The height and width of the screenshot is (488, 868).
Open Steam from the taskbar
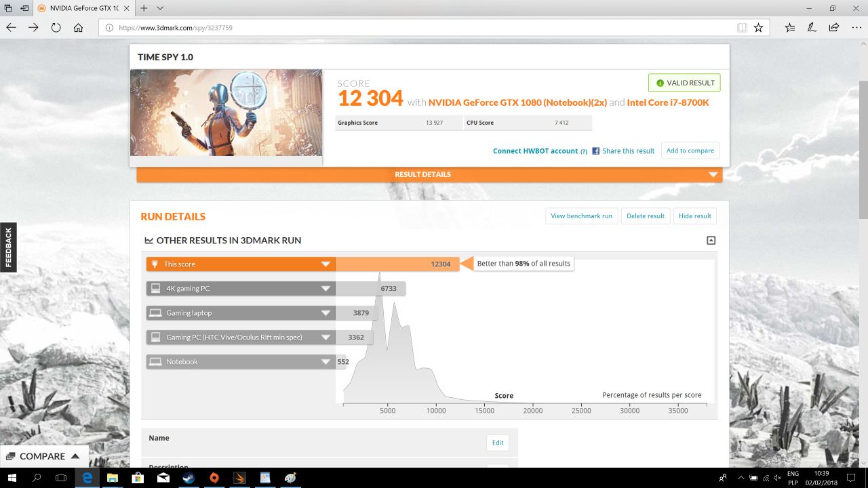pyautogui.click(x=189, y=478)
